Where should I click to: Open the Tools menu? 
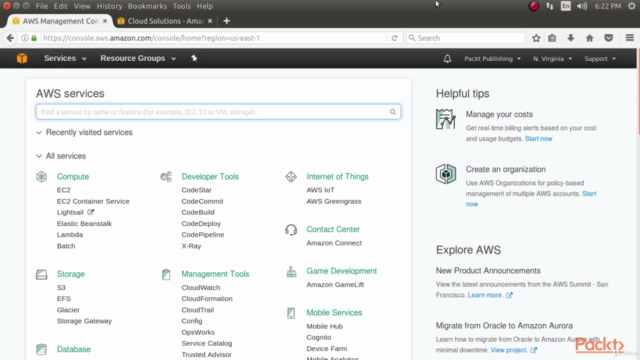(182, 6)
